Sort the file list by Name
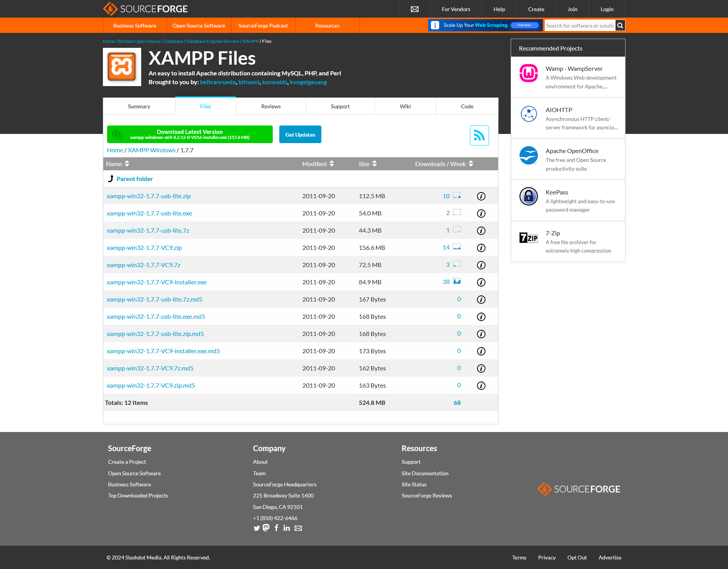 tap(118, 164)
